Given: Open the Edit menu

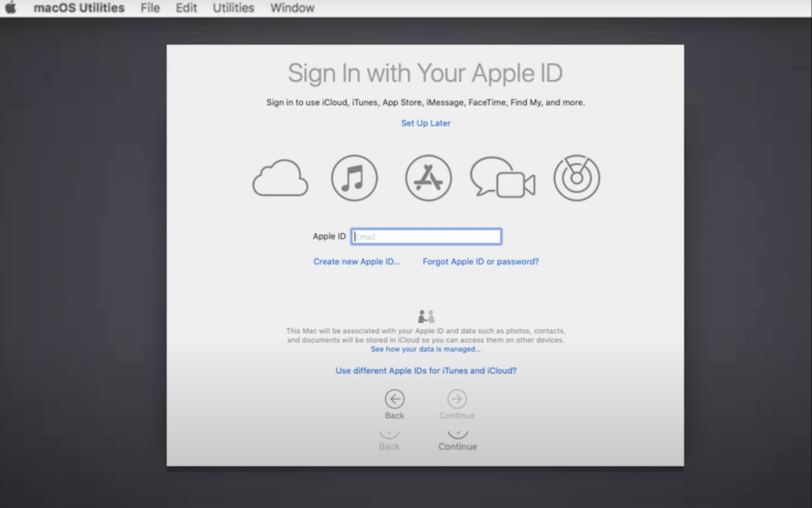Looking at the screenshot, I should point(186,8).
